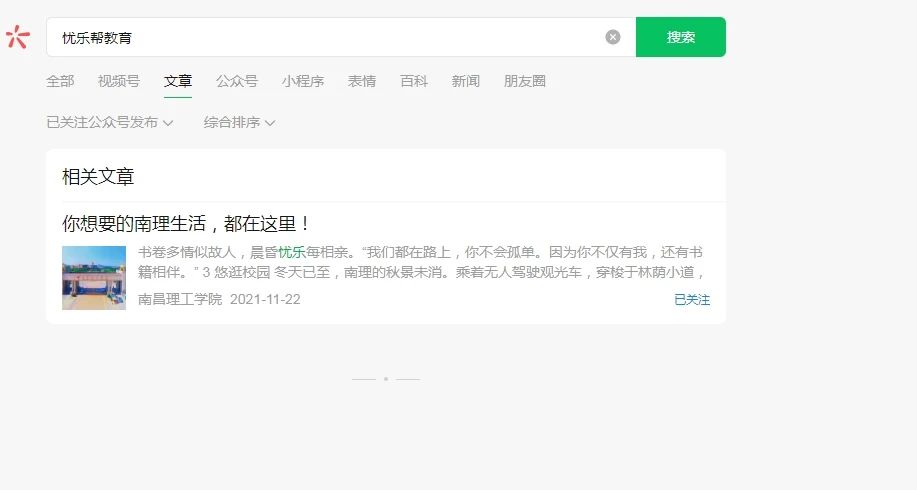The width and height of the screenshot is (917, 490).
Task: Open the article 你想要的南理生活，都在这里！
Action: click(x=185, y=223)
